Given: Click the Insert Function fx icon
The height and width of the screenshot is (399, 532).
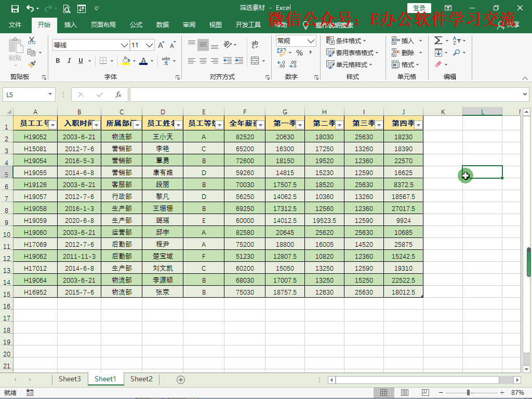Looking at the screenshot, I should coord(118,95).
